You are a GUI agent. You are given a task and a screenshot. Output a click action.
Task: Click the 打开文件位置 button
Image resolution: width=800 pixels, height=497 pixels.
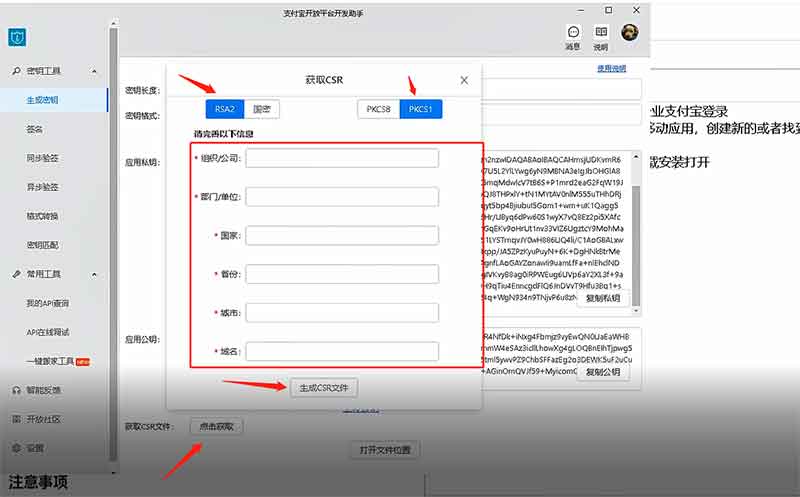point(385,450)
